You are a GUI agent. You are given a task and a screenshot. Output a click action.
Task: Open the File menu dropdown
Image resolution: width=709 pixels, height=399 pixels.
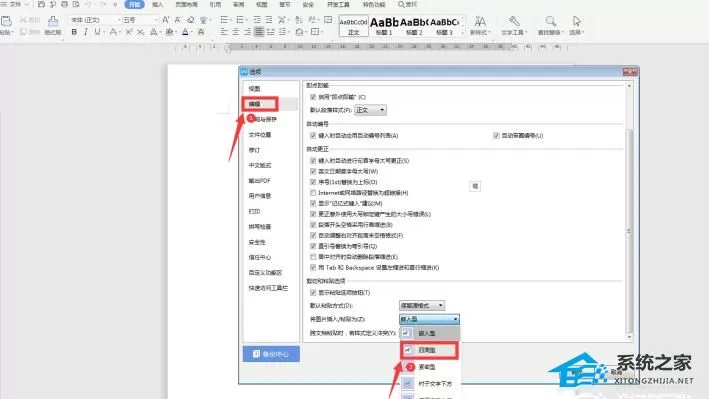click(15, 5)
